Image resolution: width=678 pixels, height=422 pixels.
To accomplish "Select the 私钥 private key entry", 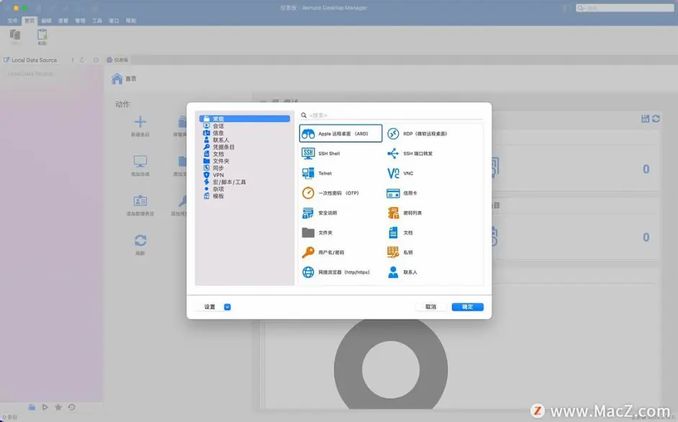I will click(x=400, y=252).
